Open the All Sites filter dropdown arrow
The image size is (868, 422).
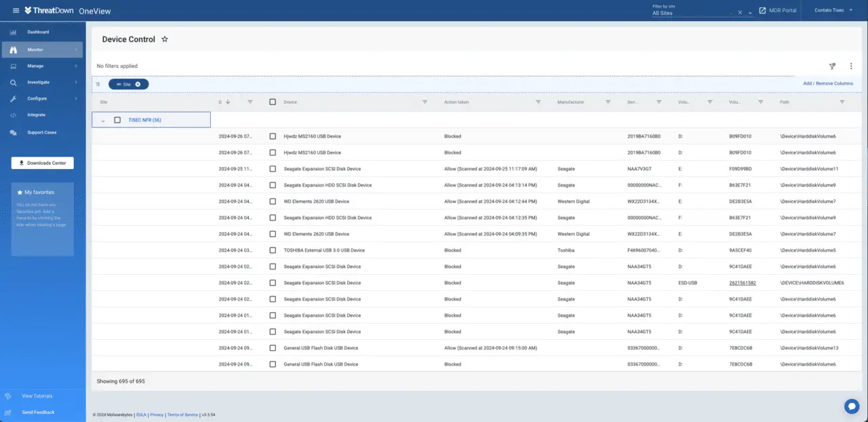pyautogui.click(x=750, y=12)
